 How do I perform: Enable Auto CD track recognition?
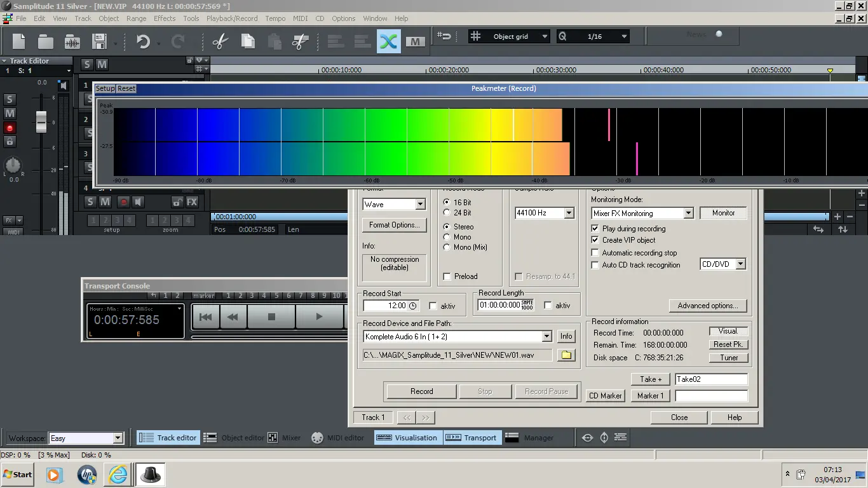pos(595,265)
